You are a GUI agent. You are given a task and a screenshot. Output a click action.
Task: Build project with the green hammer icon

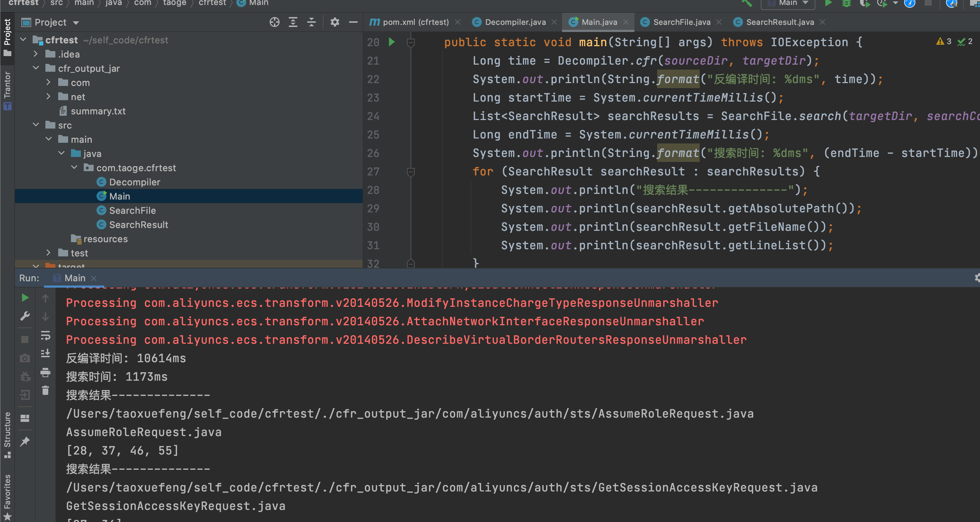pos(747,3)
